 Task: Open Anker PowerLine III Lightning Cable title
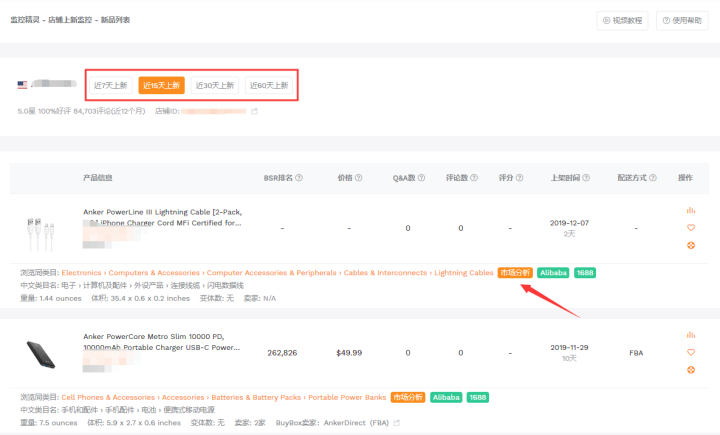pos(162,218)
